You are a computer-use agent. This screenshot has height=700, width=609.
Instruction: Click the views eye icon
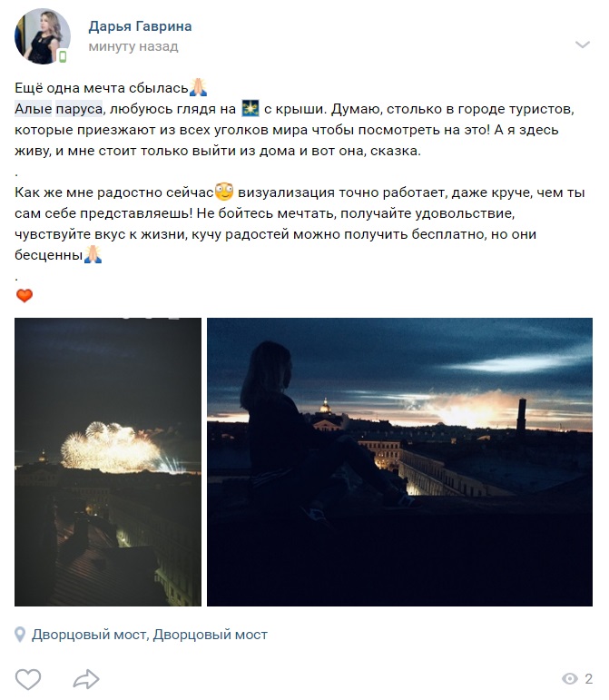[x=569, y=679]
